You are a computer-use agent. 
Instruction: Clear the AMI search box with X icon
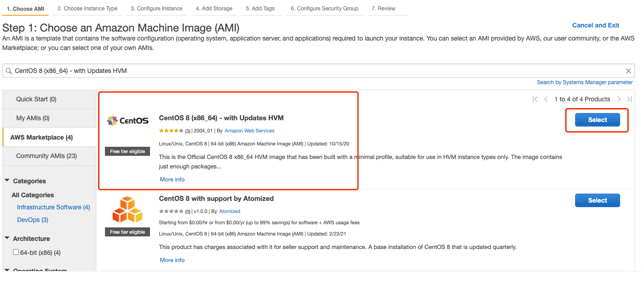tap(628, 71)
